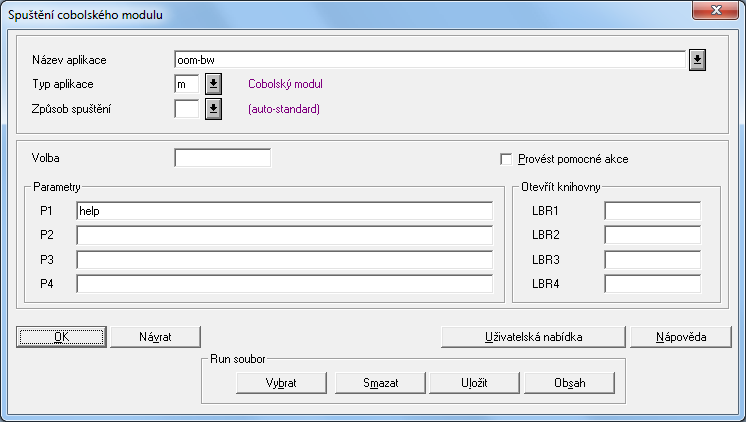
Task: Click the P1 parameter field containing help
Action: tap(284, 211)
